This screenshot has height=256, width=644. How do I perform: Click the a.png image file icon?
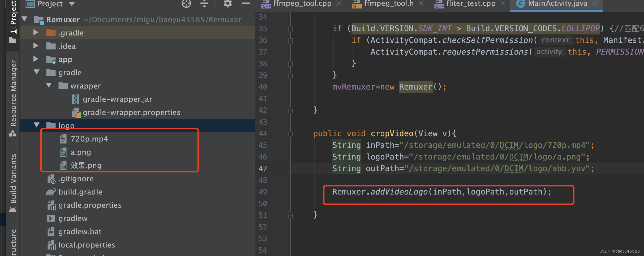[x=63, y=152]
